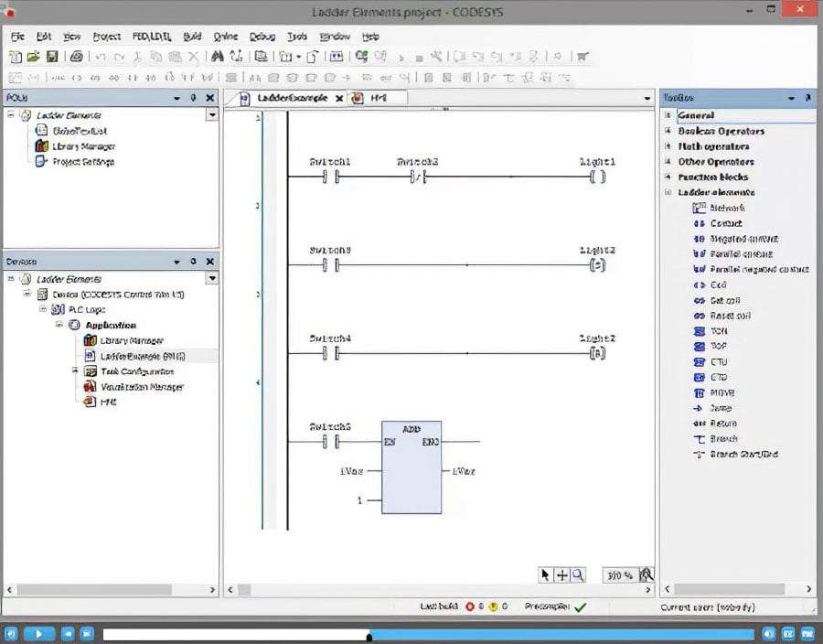
Task: Activate the arrow selection tool below the editor
Action: point(545,574)
